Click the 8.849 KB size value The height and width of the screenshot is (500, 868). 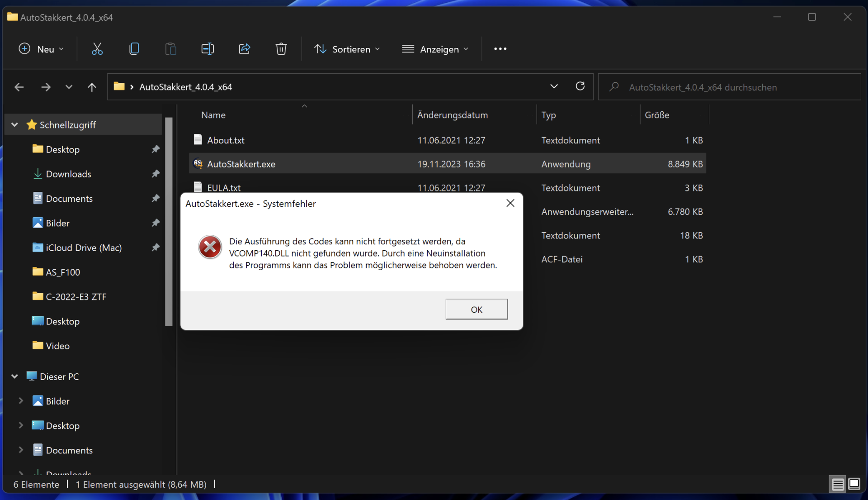(x=685, y=164)
